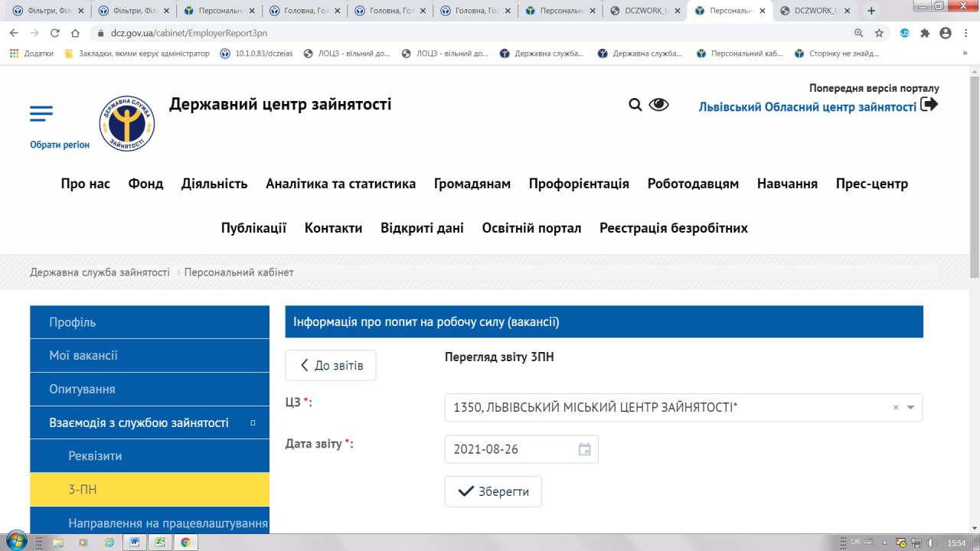Open the hamburger menu to choose region
Image resolution: width=980 pixels, height=551 pixels.
click(x=41, y=114)
